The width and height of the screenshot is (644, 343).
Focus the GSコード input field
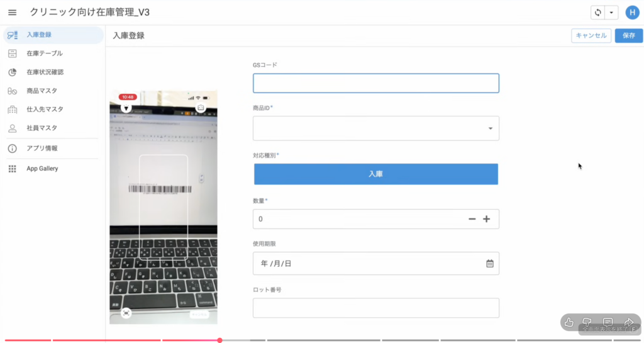375,83
